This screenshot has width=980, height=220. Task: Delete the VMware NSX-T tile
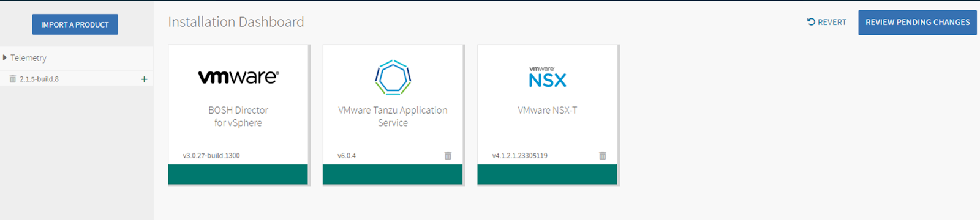click(603, 156)
